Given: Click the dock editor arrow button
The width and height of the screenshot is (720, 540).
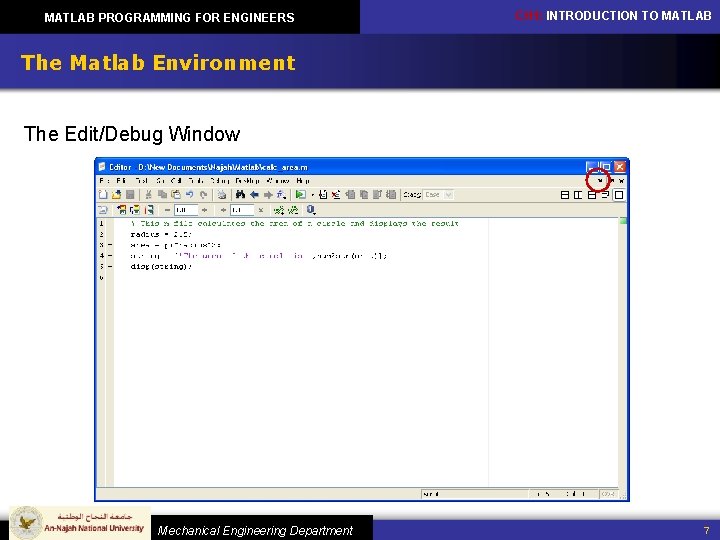Looking at the screenshot, I should [x=600, y=180].
